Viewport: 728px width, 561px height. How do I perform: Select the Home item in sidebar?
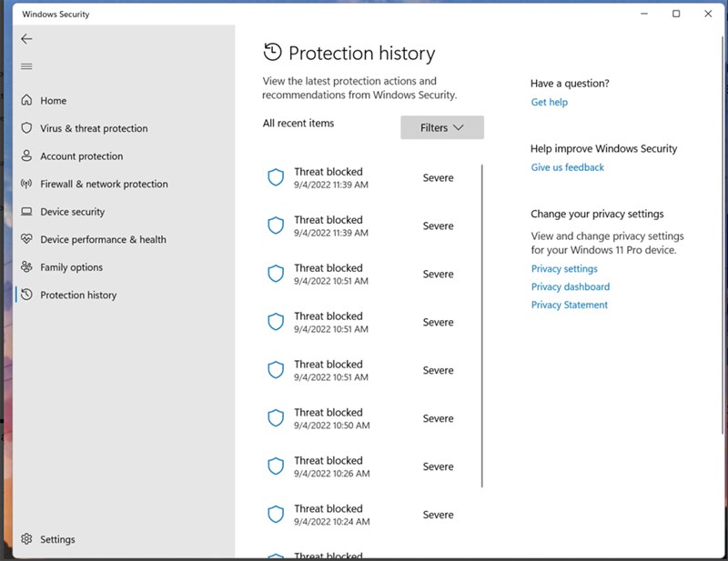coord(53,100)
